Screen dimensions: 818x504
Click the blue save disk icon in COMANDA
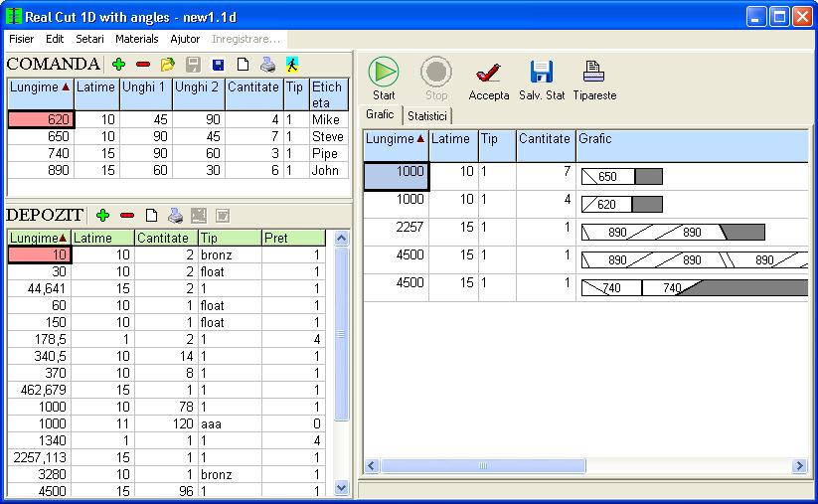(218, 65)
